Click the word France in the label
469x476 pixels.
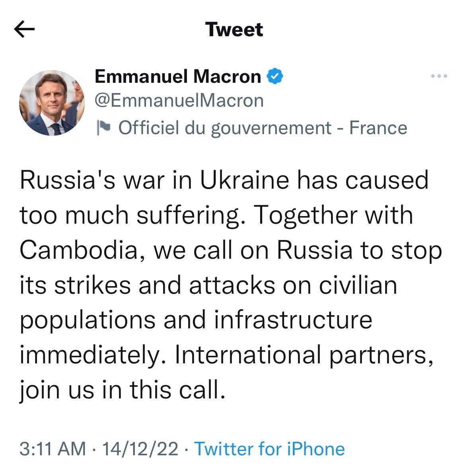coord(378,128)
